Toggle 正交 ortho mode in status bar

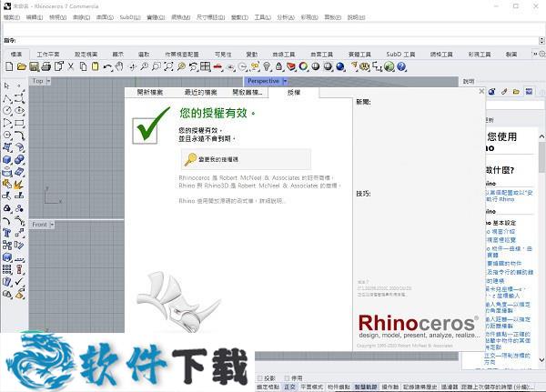click(x=289, y=387)
